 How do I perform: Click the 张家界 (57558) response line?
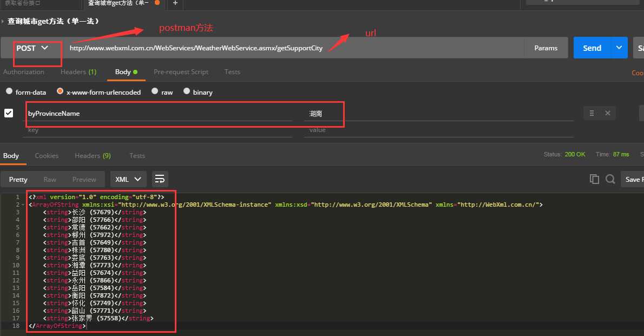click(x=98, y=318)
